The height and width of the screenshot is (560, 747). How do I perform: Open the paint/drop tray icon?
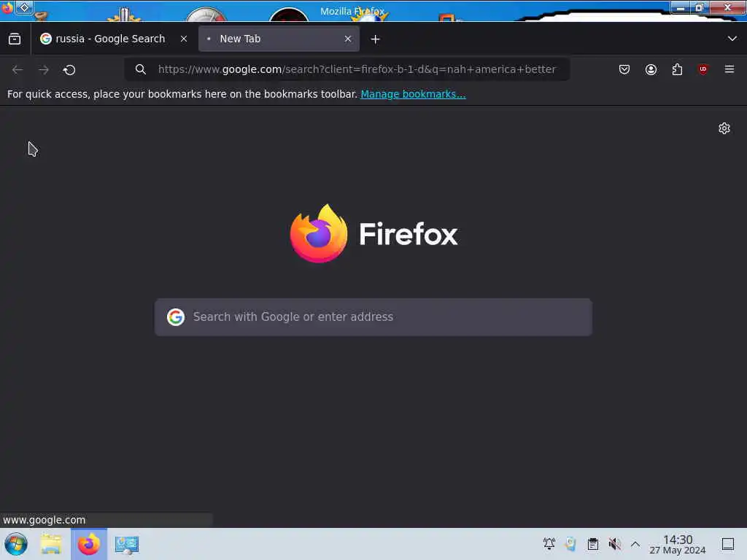(x=570, y=543)
